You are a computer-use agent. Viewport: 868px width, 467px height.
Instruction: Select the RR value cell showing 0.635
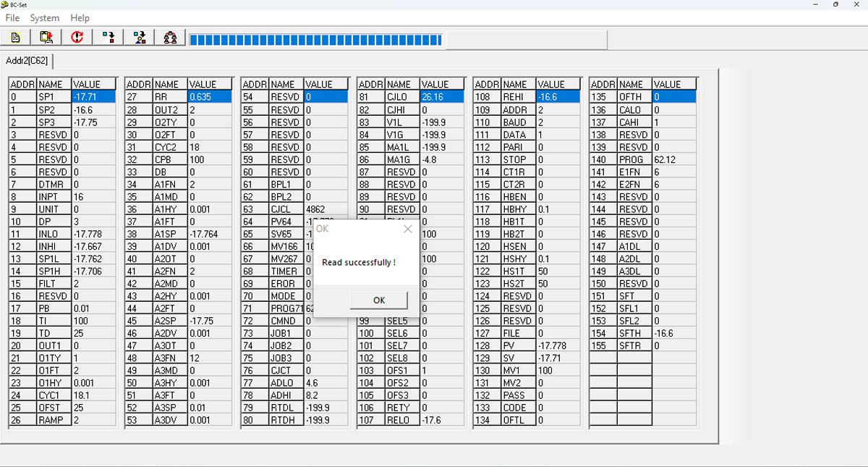(209, 97)
